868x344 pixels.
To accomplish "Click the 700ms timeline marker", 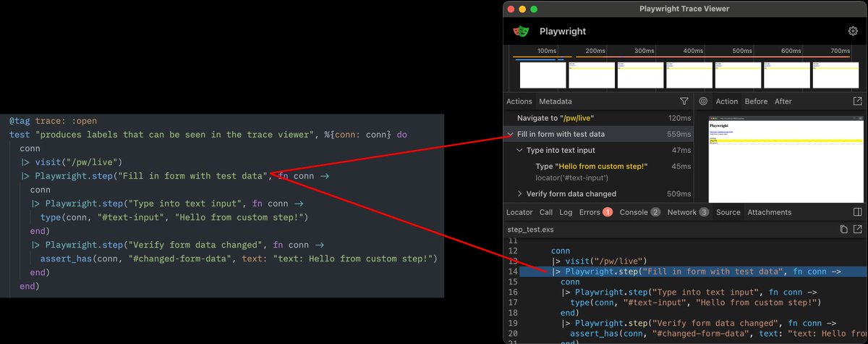I will pos(840,51).
